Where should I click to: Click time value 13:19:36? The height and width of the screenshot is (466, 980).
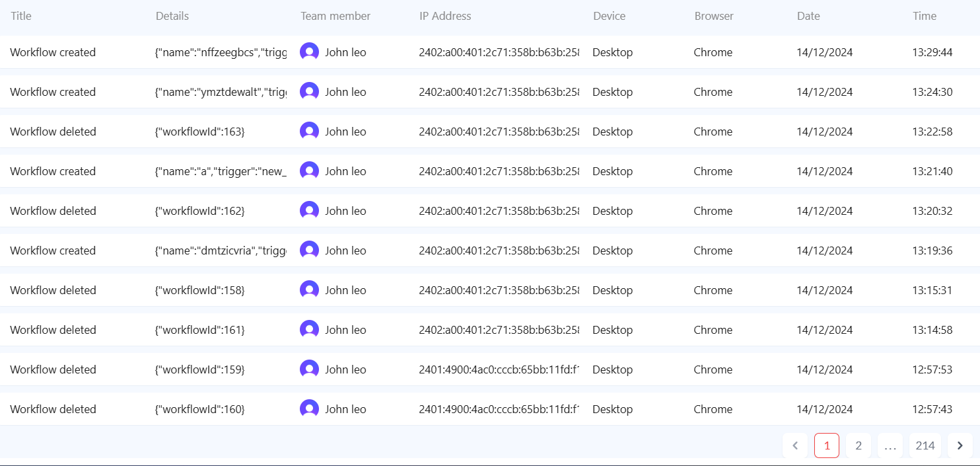pyautogui.click(x=932, y=251)
